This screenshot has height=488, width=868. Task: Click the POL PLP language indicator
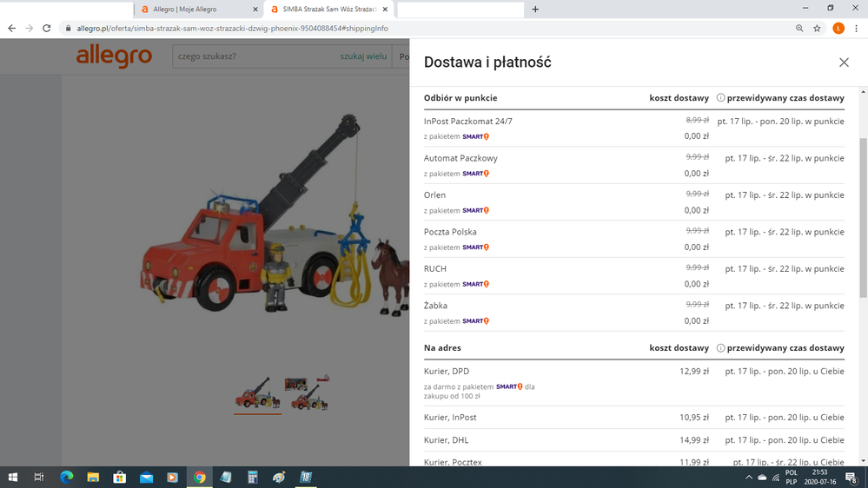(792, 477)
